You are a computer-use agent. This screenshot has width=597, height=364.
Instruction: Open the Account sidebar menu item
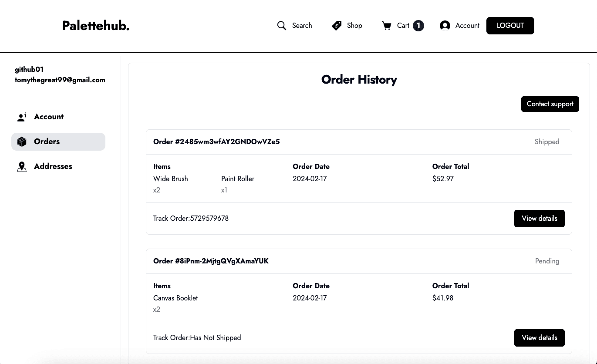49,117
